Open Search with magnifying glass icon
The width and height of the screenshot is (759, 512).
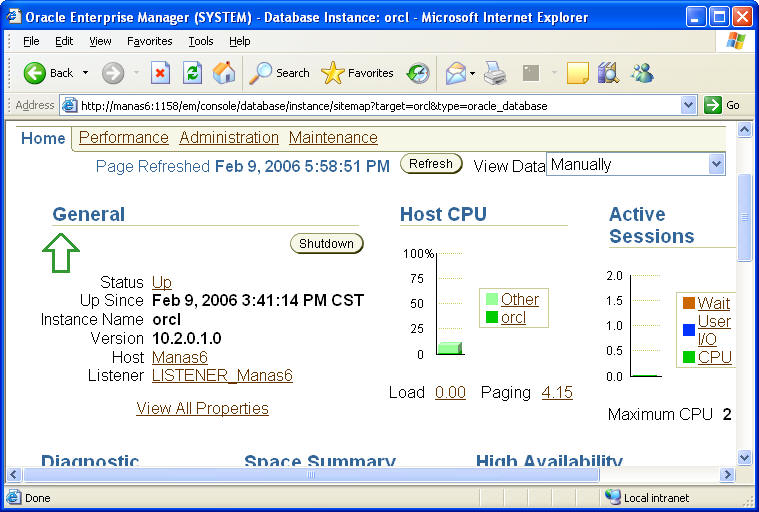click(x=260, y=73)
